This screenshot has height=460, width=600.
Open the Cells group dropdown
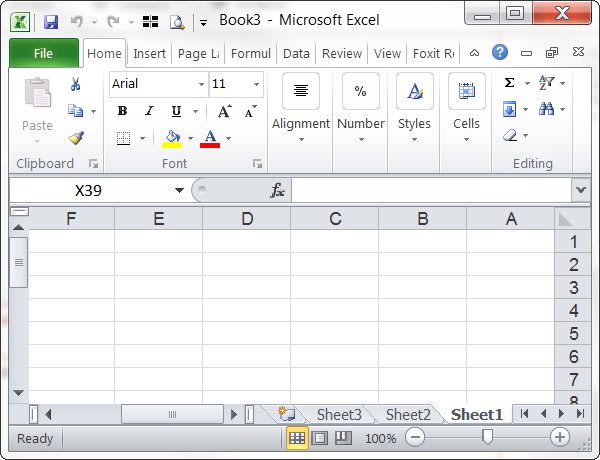coord(466,140)
